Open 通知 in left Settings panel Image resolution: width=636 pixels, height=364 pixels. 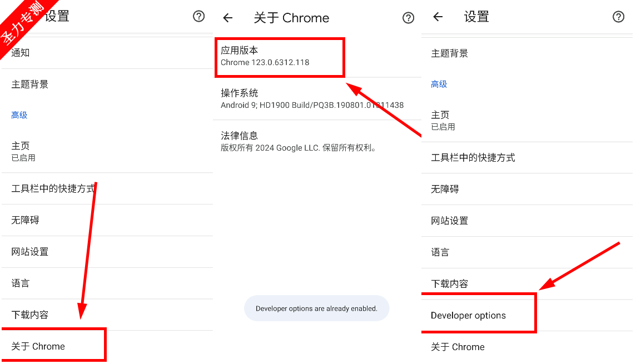point(107,53)
